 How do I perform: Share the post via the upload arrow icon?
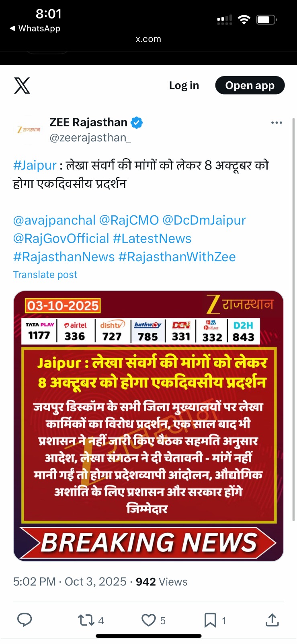coord(272,620)
